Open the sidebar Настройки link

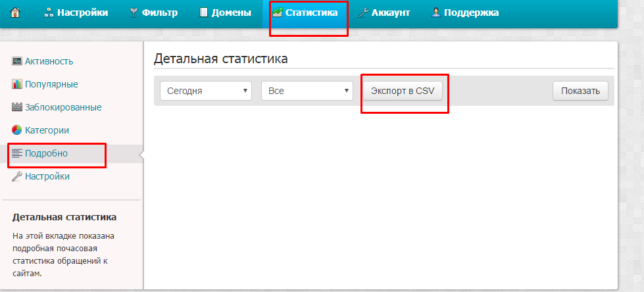47,177
